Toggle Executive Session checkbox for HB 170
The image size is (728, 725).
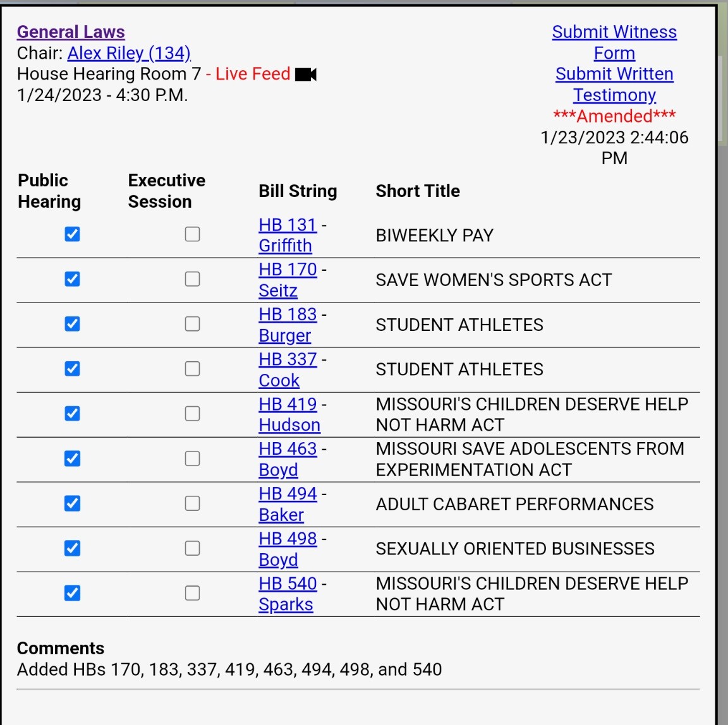[x=192, y=279]
